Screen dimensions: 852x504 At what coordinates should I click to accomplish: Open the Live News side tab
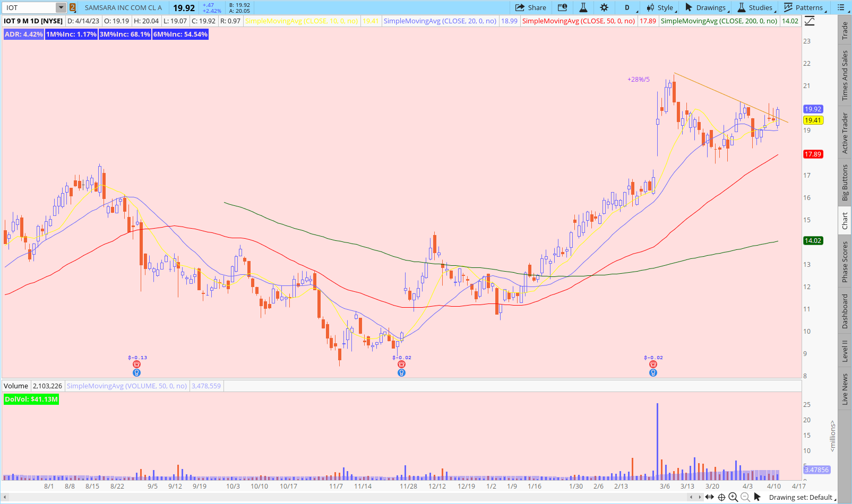845,389
